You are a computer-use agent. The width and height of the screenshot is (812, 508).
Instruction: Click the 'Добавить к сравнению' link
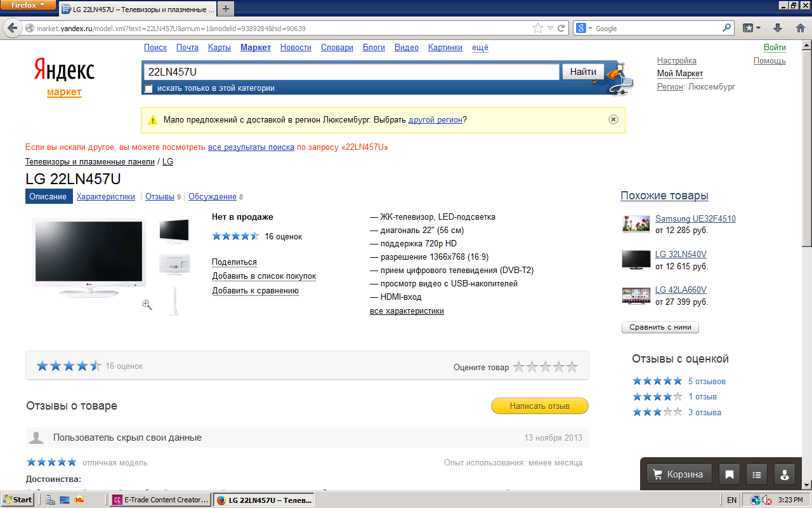(x=255, y=291)
